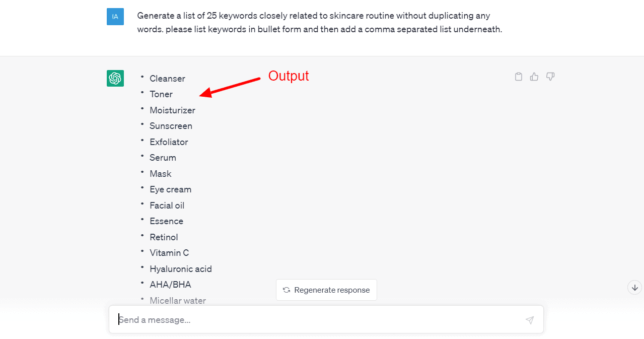This screenshot has width=644, height=339.
Task: Click the Eye cream list entry
Action: point(170,189)
